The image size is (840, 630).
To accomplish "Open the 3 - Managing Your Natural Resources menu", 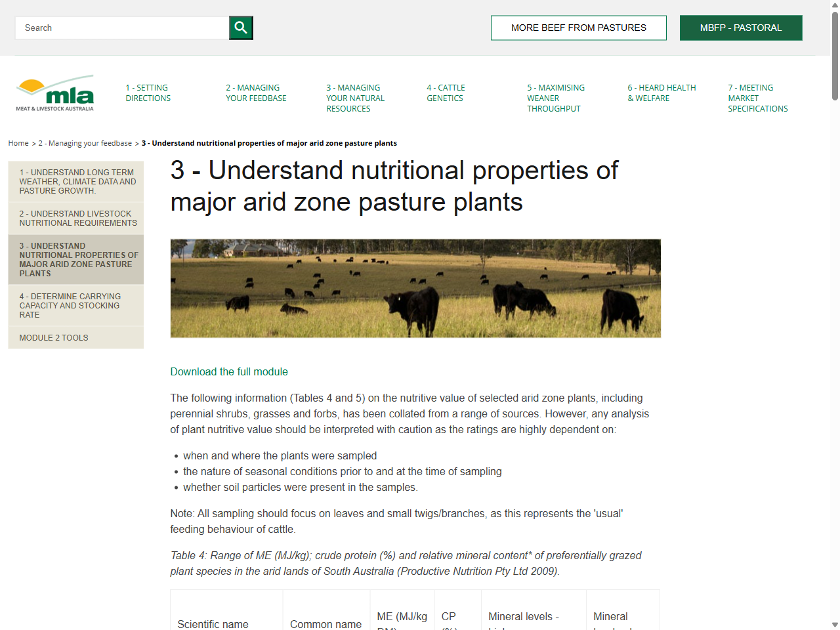I will (x=355, y=98).
